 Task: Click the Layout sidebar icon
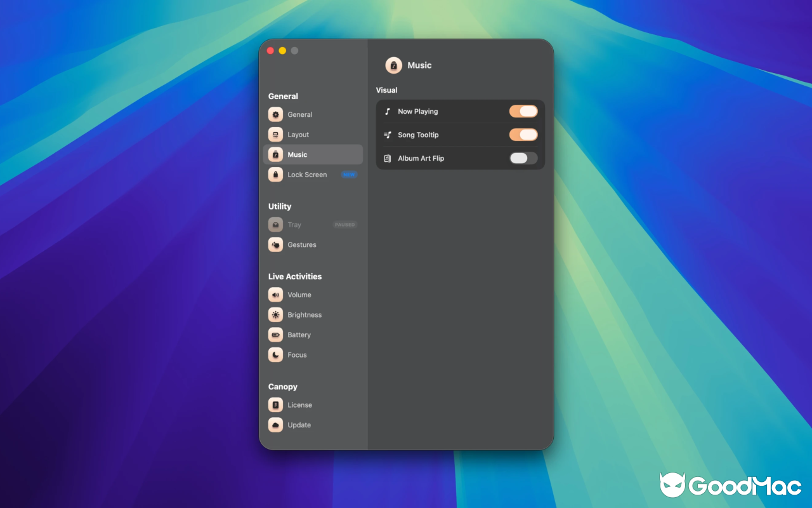275,135
